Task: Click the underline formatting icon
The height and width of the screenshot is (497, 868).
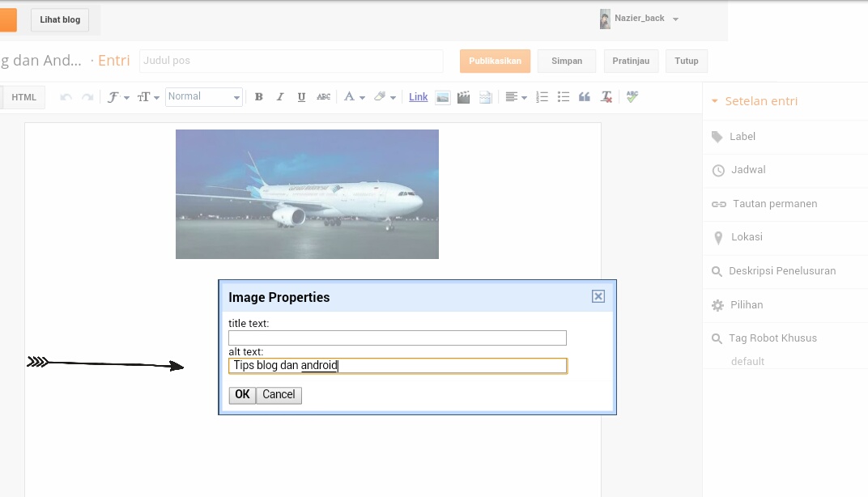Action: (x=301, y=97)
